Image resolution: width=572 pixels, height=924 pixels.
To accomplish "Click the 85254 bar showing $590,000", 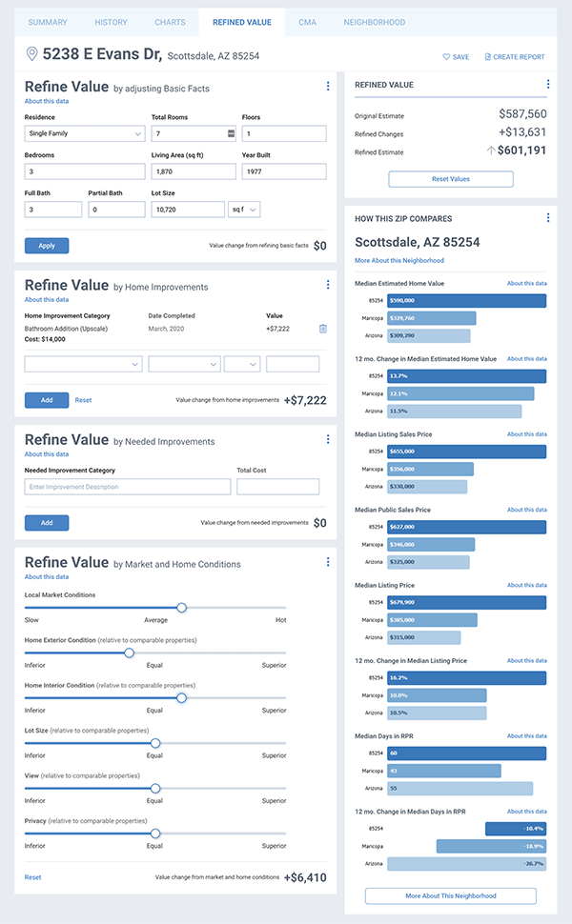I will (466, 300).
